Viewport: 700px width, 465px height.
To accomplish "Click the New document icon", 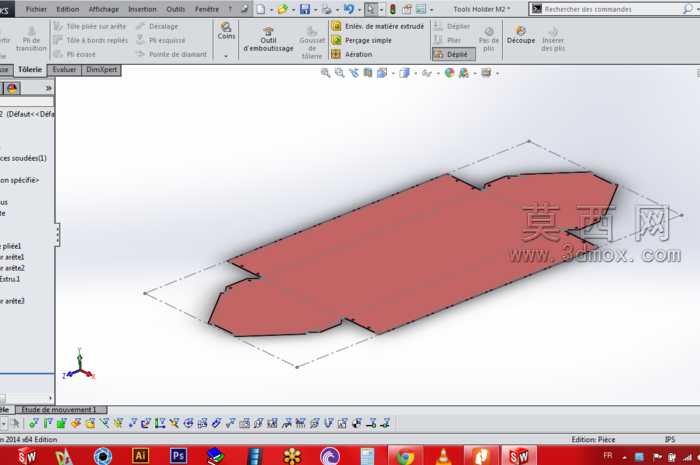I will click(x=261, y=9).
